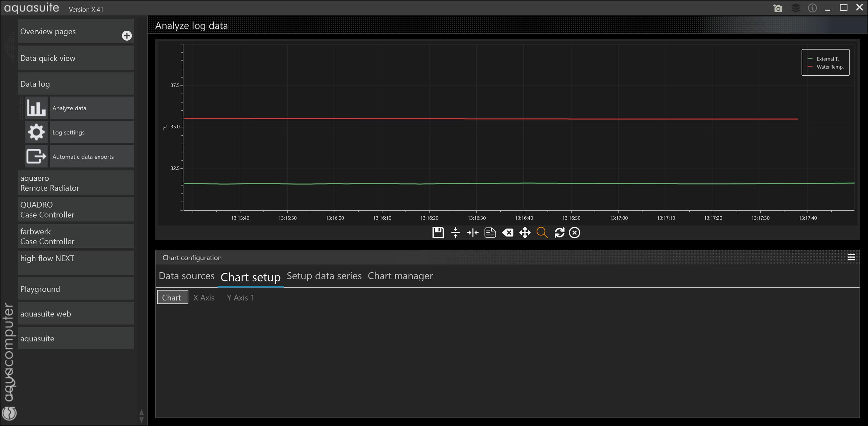Go to the Chart manager tab
This screenshot has height=426, width=868.
pyautogui.click(x=400, y=276)
